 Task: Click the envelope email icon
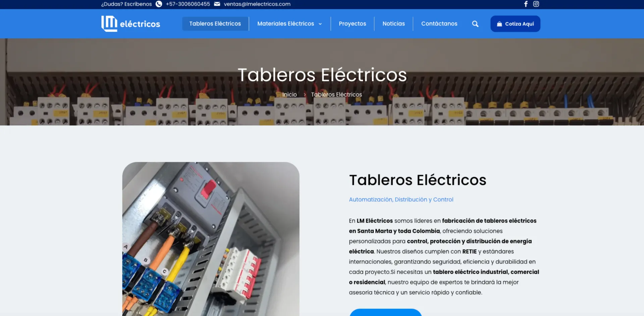click(x=217, y=4)
